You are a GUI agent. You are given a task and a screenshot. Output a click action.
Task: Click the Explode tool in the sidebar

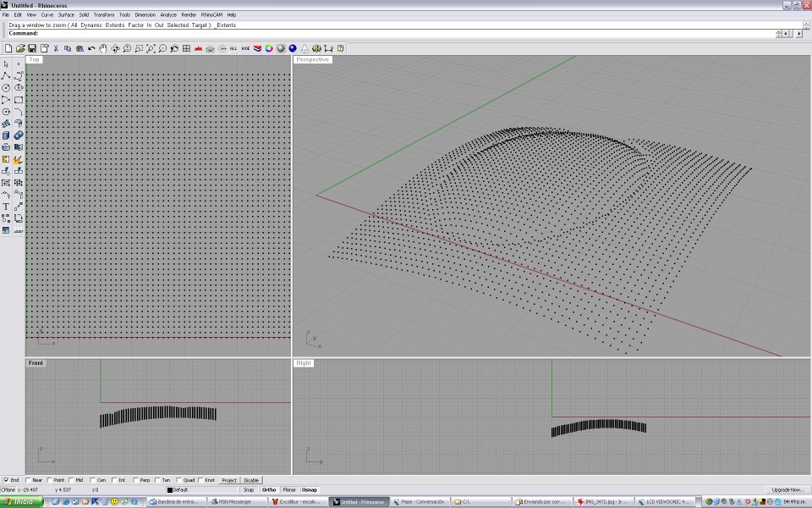18,159
